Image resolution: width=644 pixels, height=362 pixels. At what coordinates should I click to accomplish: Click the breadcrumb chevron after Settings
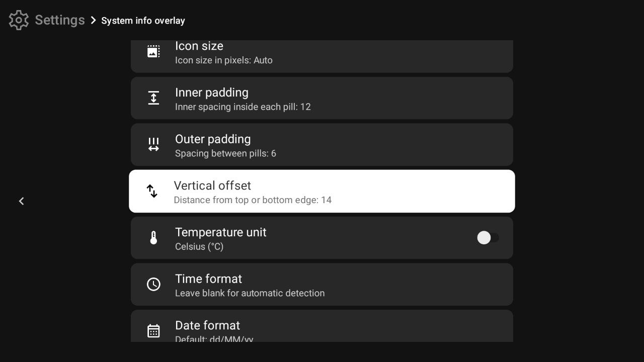tap(93, 20)
